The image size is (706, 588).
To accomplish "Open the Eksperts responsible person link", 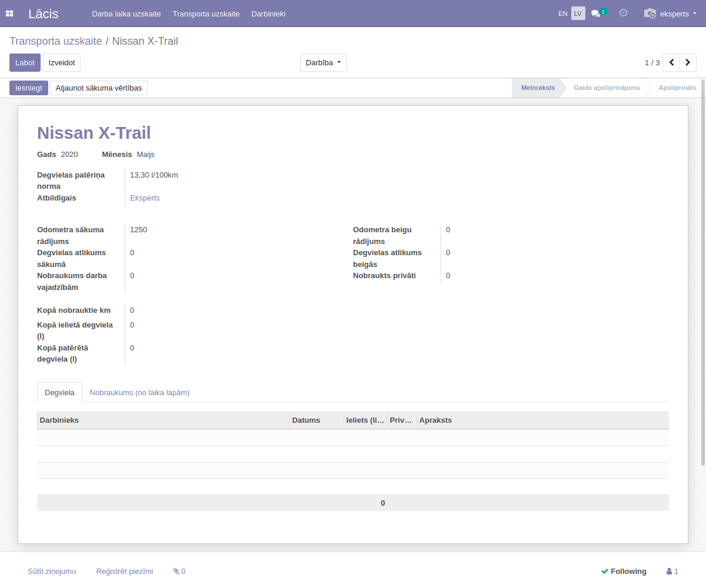I will pos(145,198).
